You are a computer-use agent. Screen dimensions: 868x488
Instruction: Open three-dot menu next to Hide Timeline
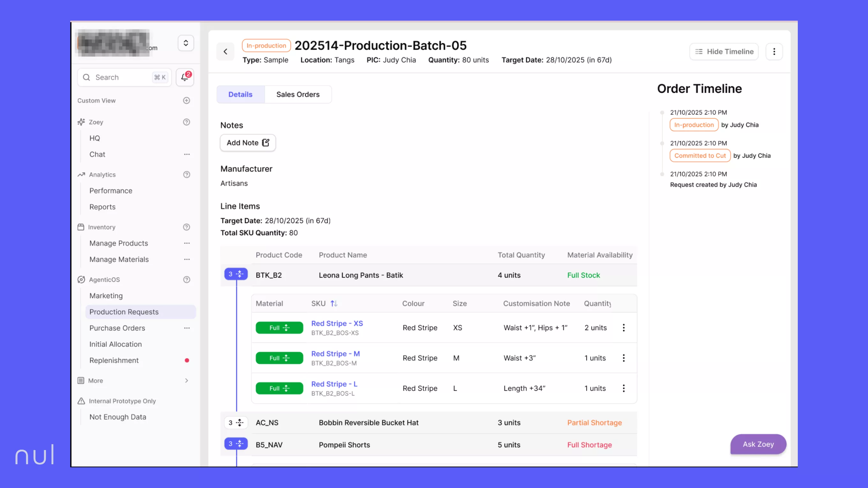pos(774,51)
